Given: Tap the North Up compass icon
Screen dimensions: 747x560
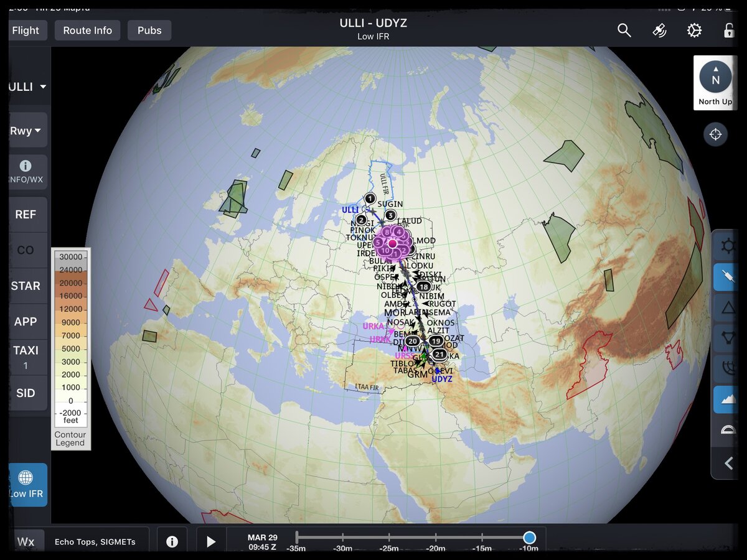Looking at the screenshot, I should [x=715, y=83].
